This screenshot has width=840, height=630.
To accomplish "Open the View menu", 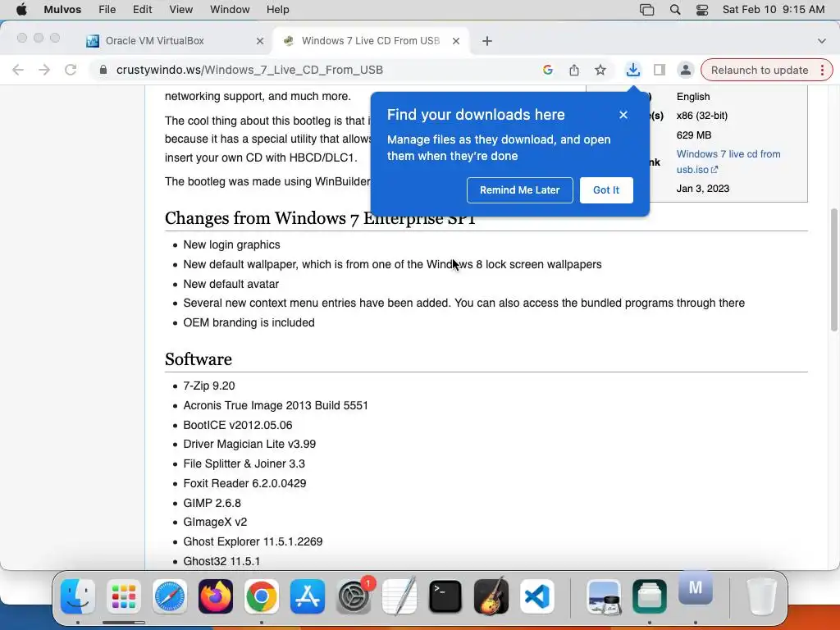I will tap(180, 10).
